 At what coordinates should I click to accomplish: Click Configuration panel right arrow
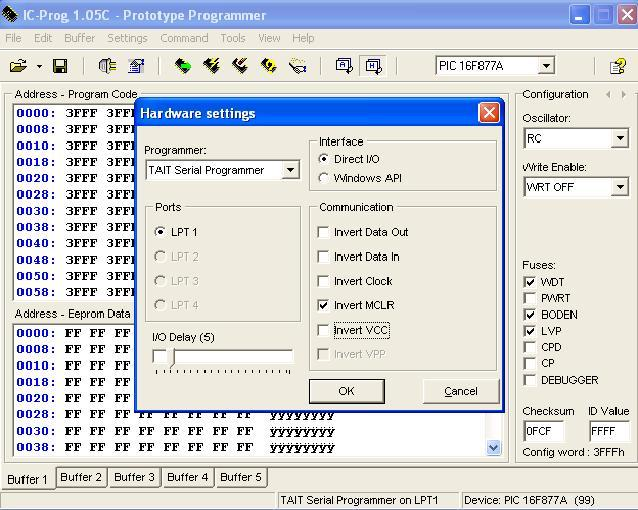point(623,94)
